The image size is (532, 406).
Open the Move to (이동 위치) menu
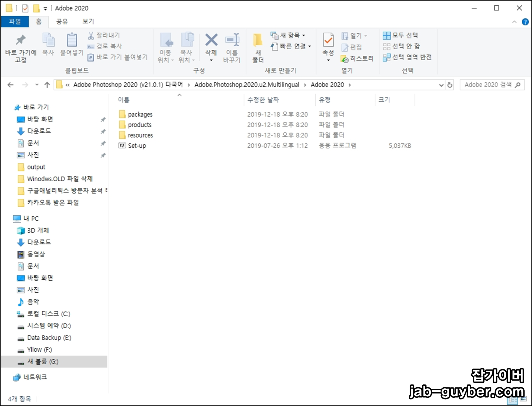[x=166, y=48]
